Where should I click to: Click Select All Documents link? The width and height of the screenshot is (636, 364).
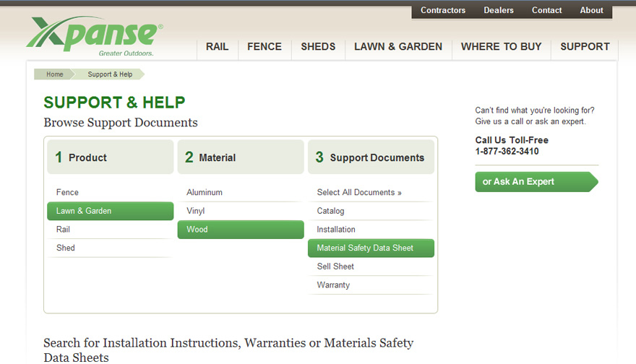(x=359, y=193)
